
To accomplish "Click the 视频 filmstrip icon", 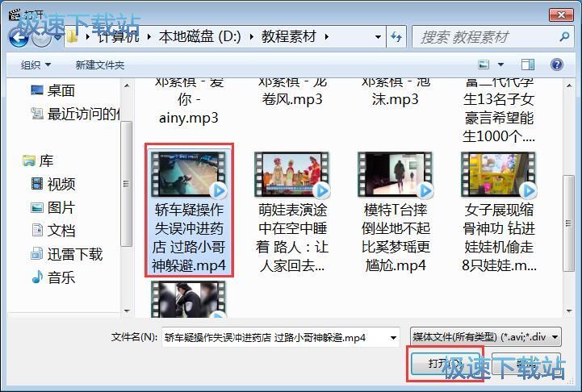I will click(x=37, y=184).
